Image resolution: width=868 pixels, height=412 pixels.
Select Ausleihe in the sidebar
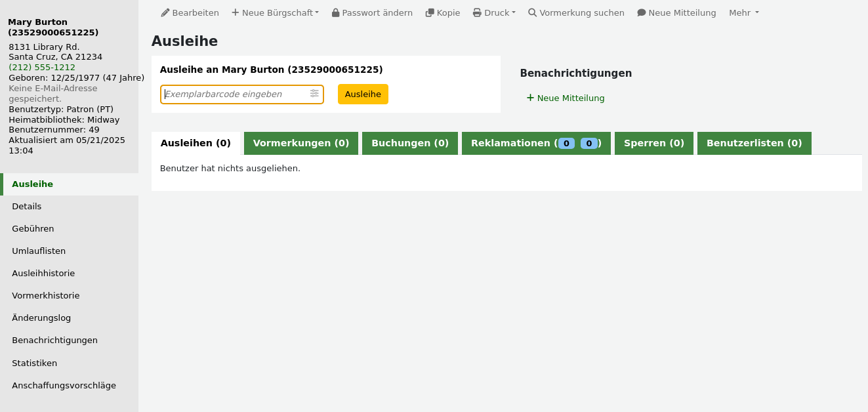click(x=69, y=184)
